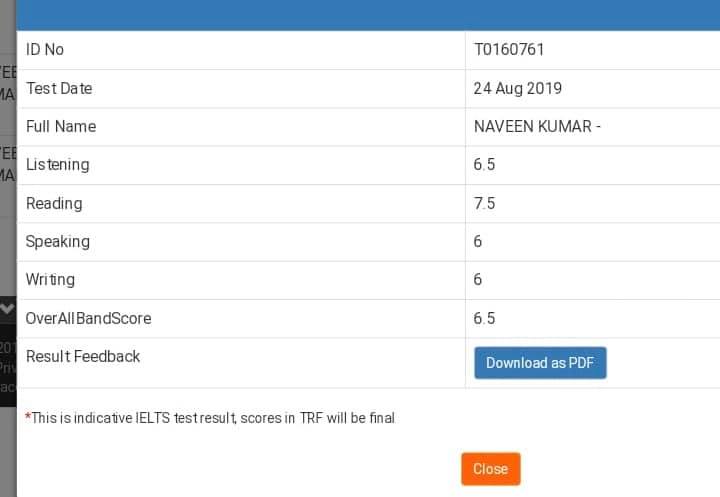Click the indicative IELTS result disclaimer text
Screen dimensions: 720x497
click(210, 418)
